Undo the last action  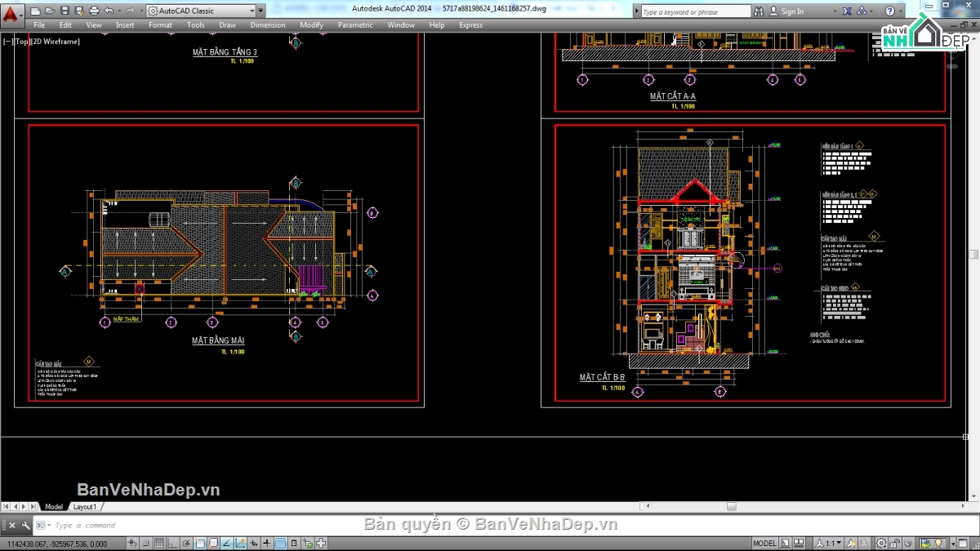pyautogui.click(x=109, y=11)
